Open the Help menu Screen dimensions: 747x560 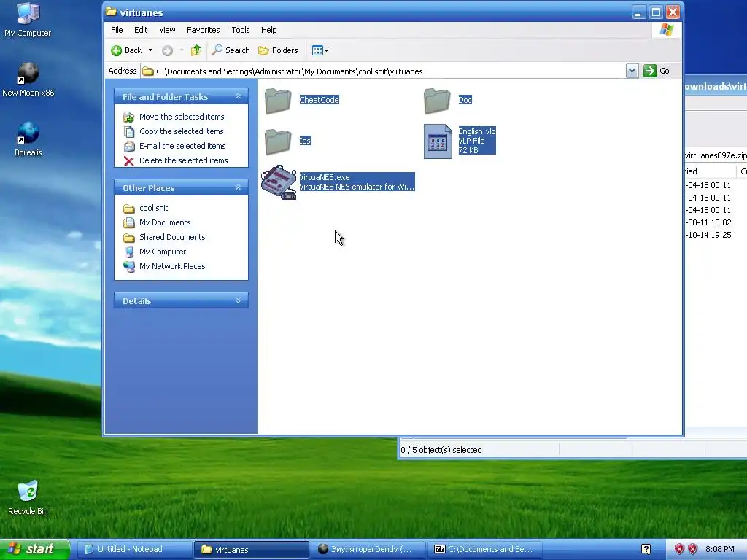coord(268,30)
